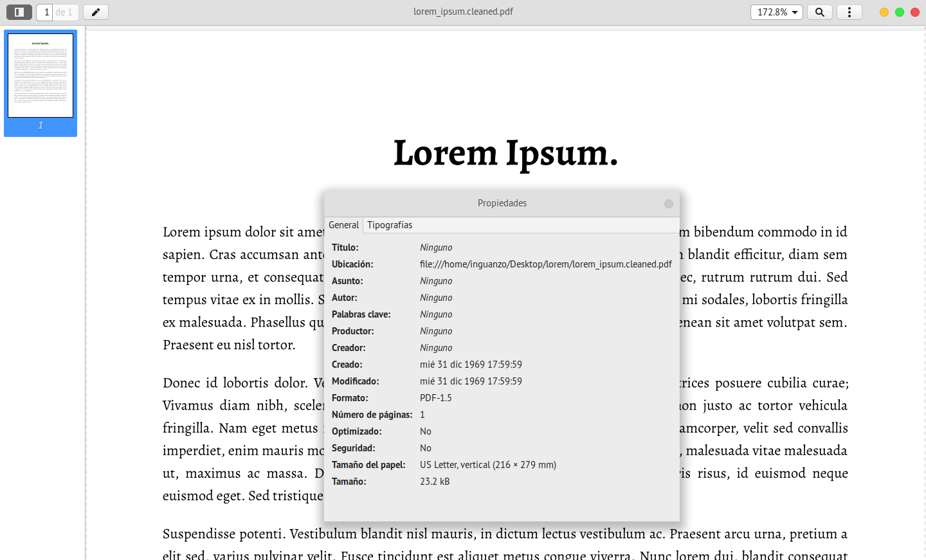
Task: Click the page number input field
Action: point(46,12)
